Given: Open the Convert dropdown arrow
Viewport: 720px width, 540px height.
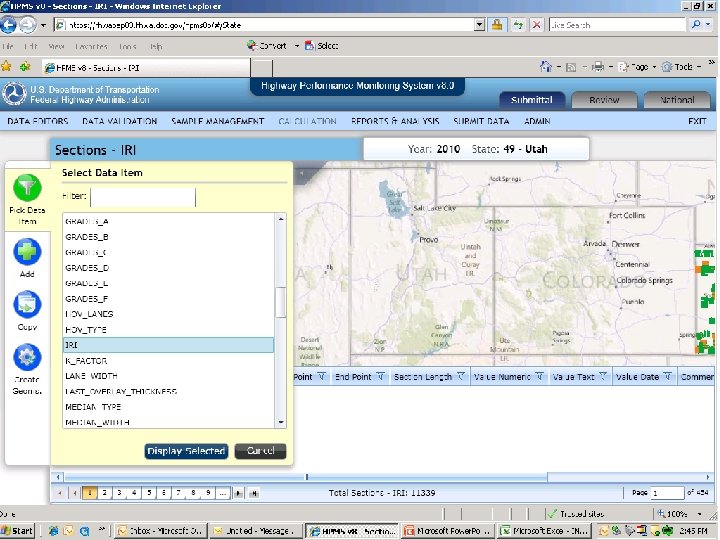Looking at the screenshot, I should (x=297, y=46).
